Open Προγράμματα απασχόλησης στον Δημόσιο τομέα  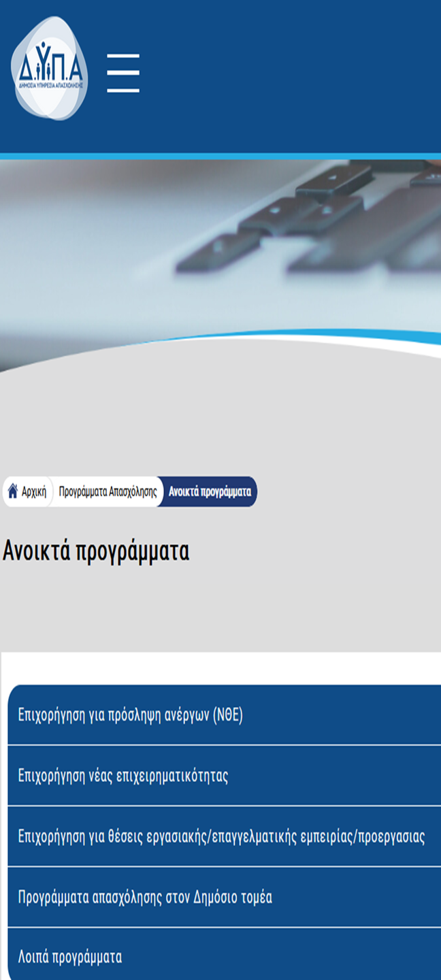pos(145,897)
